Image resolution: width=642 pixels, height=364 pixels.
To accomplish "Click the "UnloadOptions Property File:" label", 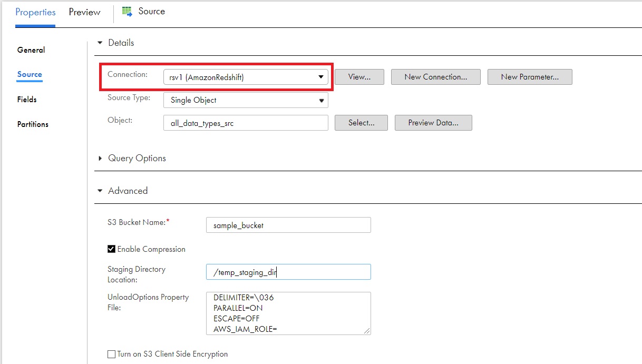I will [x=148, y=302].
